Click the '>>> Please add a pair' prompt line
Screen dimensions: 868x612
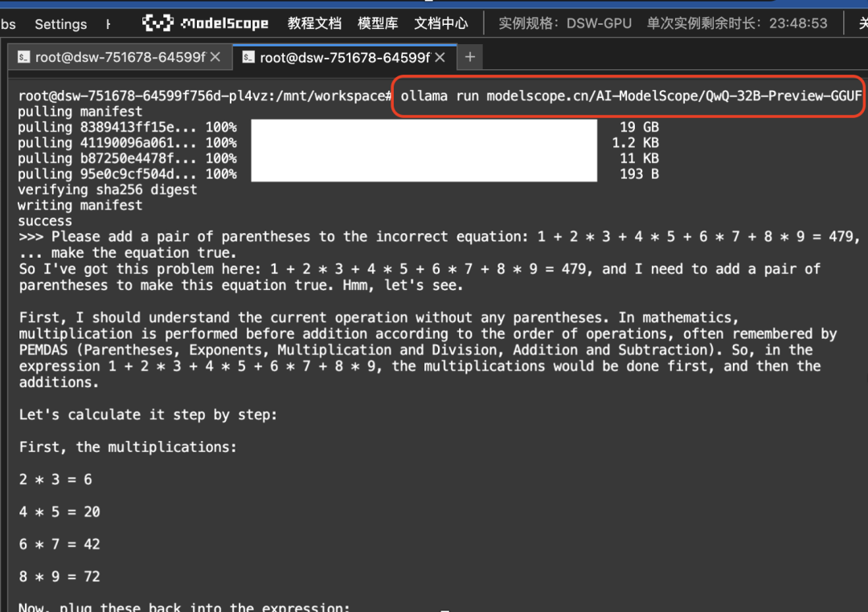pos(439,237)
